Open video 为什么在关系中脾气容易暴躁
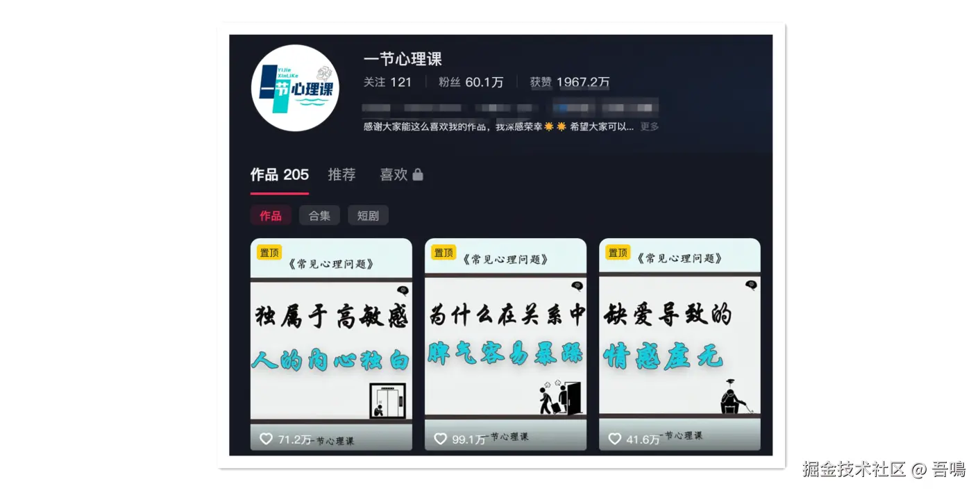Screen dimensions: 980x493 pyautogui.click(x=505, y=344)
